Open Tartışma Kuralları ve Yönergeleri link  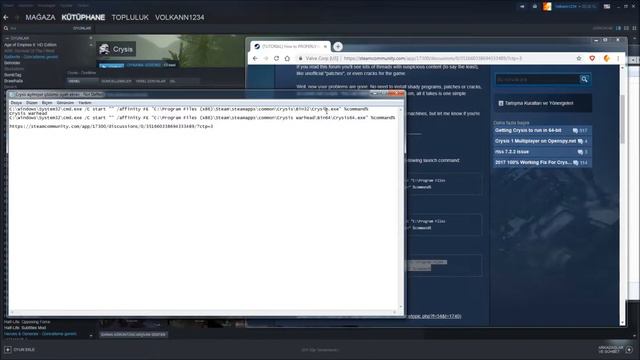pyautogui.click(x=539, y=103)
